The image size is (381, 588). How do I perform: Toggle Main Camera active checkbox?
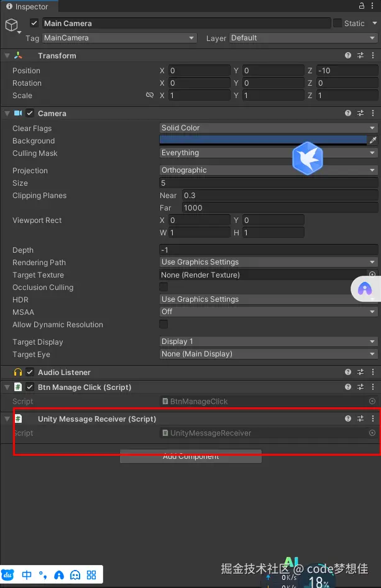point(34,23)
